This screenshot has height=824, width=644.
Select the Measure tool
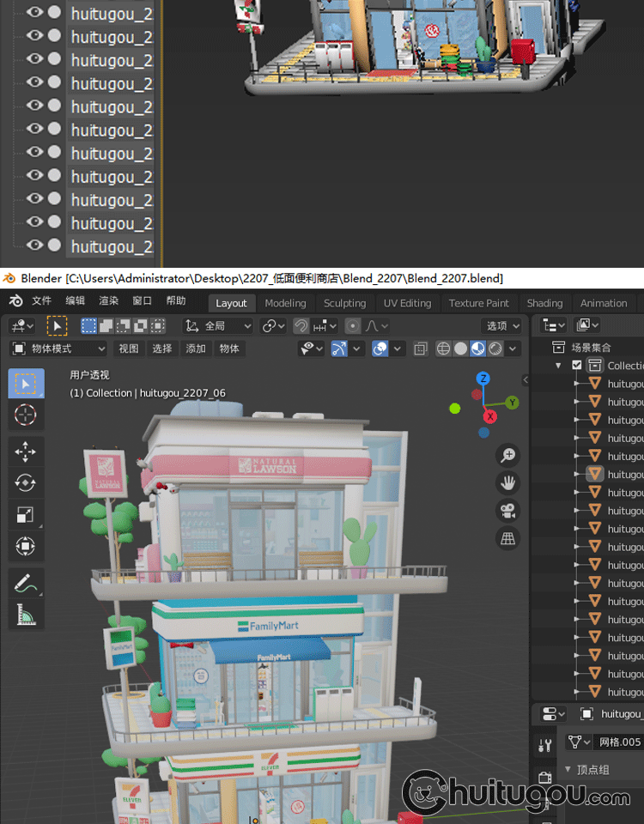coord(26,615)
